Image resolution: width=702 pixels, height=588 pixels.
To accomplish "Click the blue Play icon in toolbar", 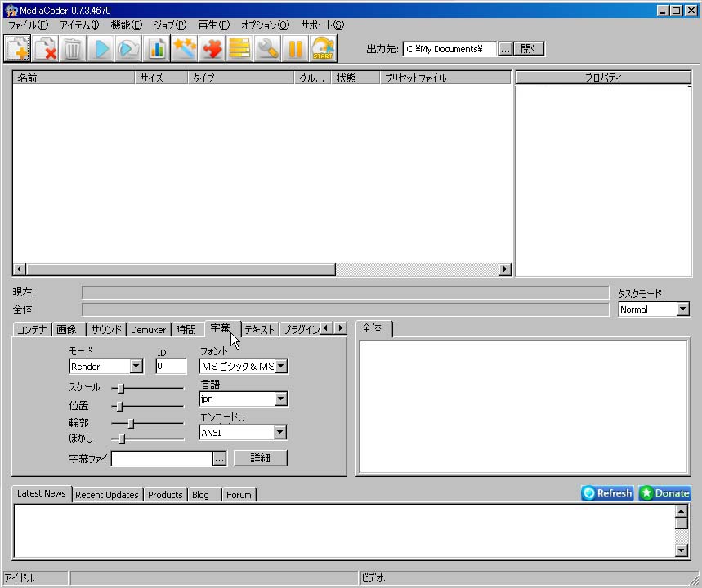I will click(101, 49).
